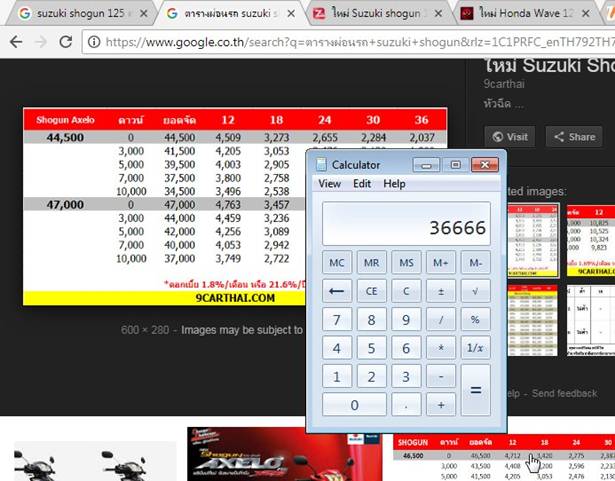Open the related image thumbnail below the first
The image size is (615, 481).
532,321
